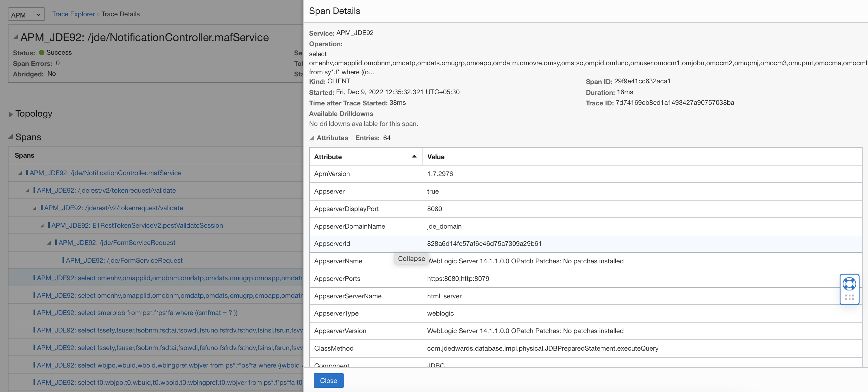
Task: Open the first /jderest/v2/tokenrequest/validate span
Action: pos(106,191)
